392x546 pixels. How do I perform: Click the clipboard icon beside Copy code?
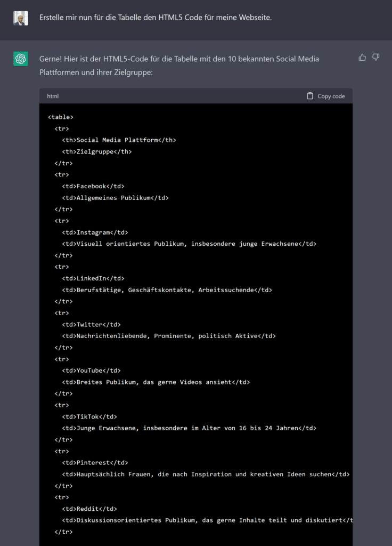click(x=310, y=96)
